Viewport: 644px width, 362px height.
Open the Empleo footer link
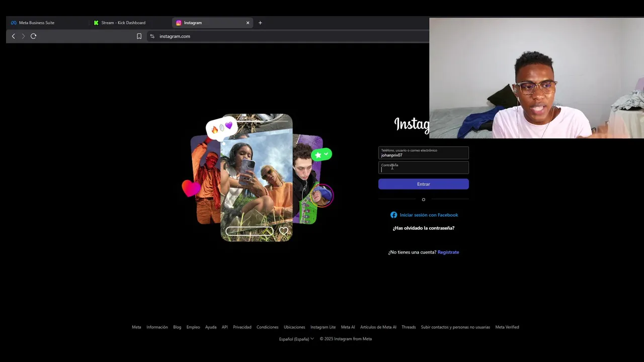[193, 327]
